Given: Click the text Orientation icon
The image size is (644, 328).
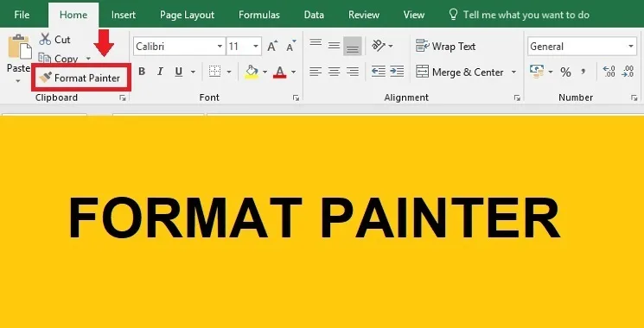Looking at the screenshot, I should pos(379,46).
